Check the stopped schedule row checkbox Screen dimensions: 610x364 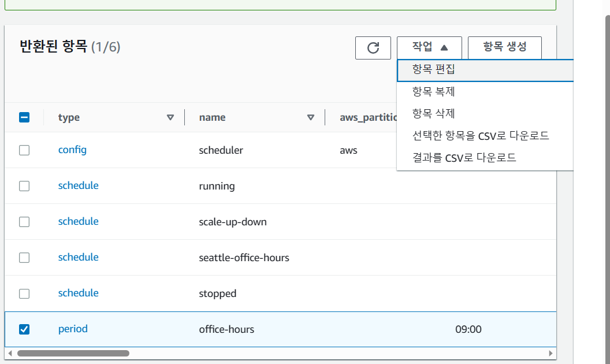24,293
